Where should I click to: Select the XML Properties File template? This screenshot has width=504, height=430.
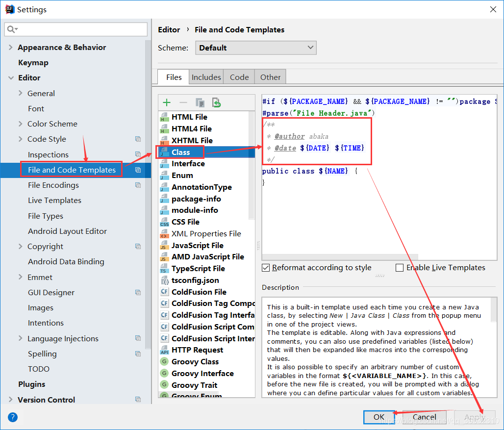[x=207, y=234]
